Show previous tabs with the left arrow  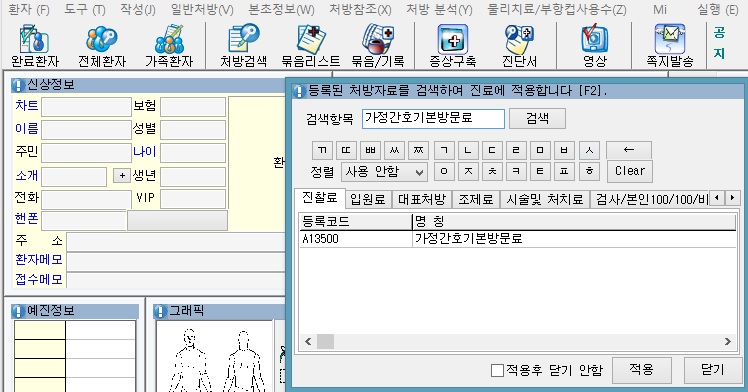pos(717,197)
